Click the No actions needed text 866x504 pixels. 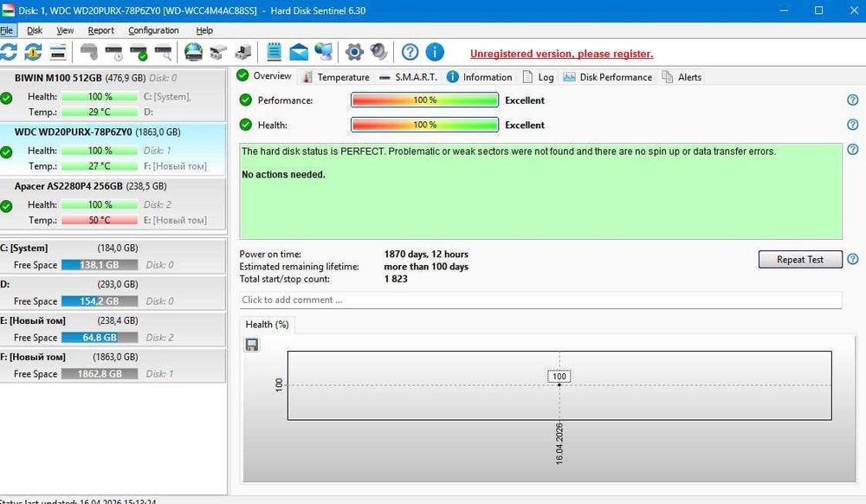point(283,174)
